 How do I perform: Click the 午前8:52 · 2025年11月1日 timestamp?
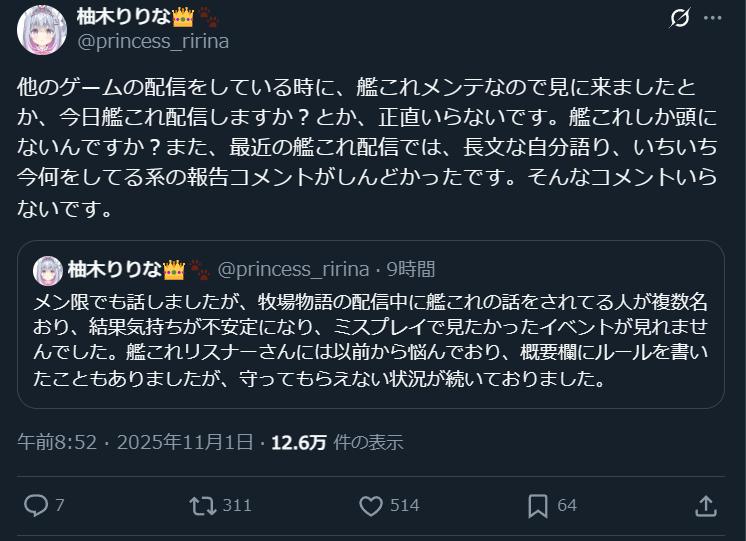(x=135, y=443)
